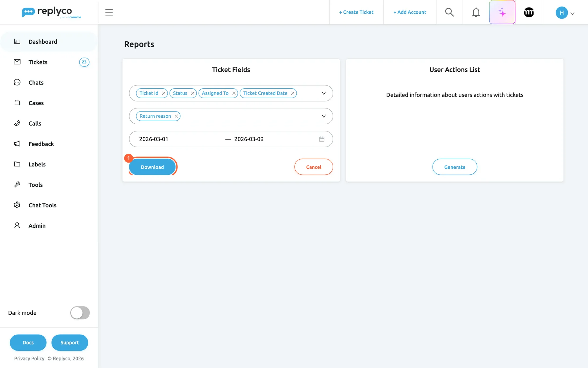
Task: Expand the ticket fields dropdown arrow
Action: [x=324, y=93]
